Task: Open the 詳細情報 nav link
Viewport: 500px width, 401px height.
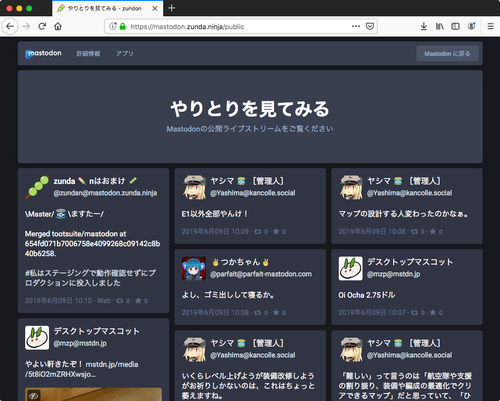Action: (x=88, y=54)
